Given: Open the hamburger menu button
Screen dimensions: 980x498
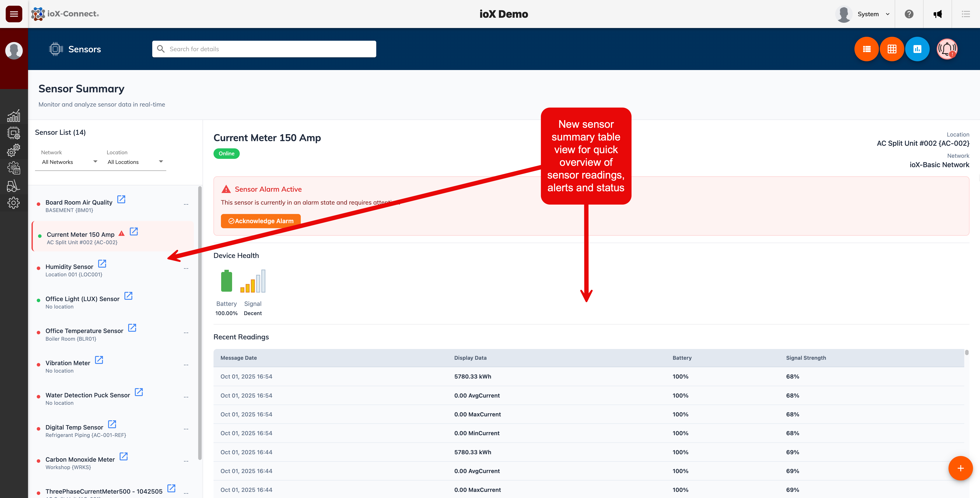Looking at the screenshot, I should click(14, 14).
